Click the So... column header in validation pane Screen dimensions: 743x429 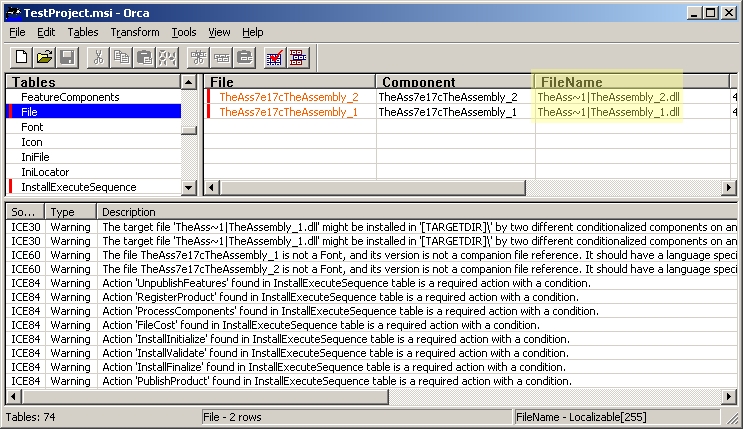coord(25,212)
